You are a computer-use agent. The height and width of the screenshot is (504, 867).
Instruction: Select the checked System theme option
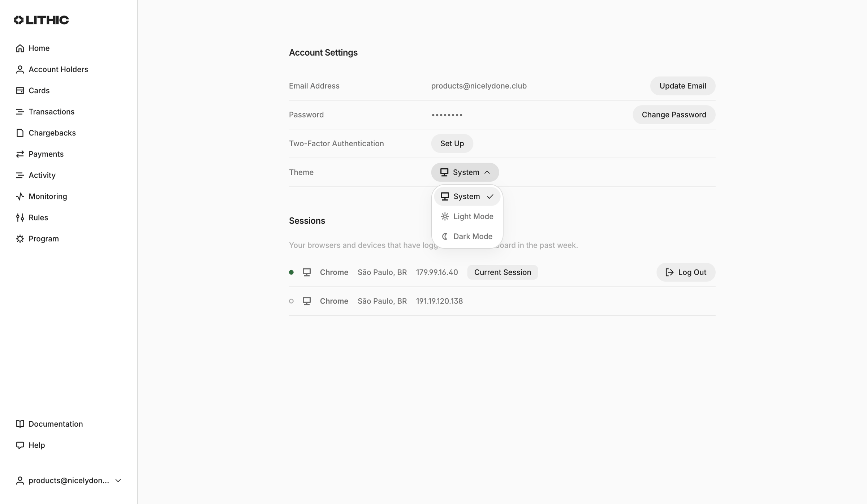pos(467,196)
